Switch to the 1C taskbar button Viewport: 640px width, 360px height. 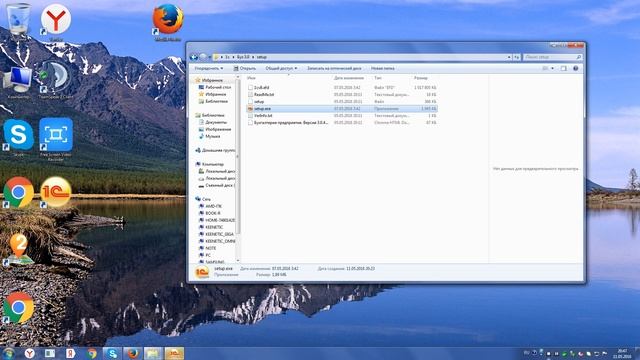tap(174, 353)
